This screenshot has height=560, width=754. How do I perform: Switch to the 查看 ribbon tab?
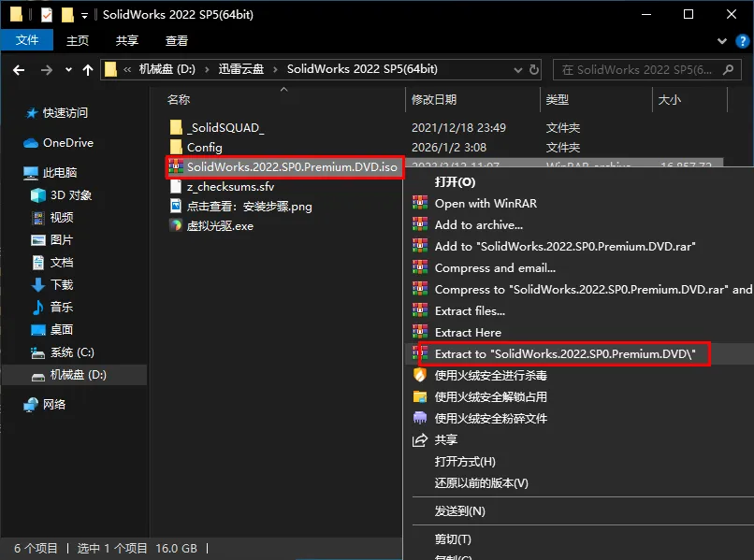[x=177, y=40]
